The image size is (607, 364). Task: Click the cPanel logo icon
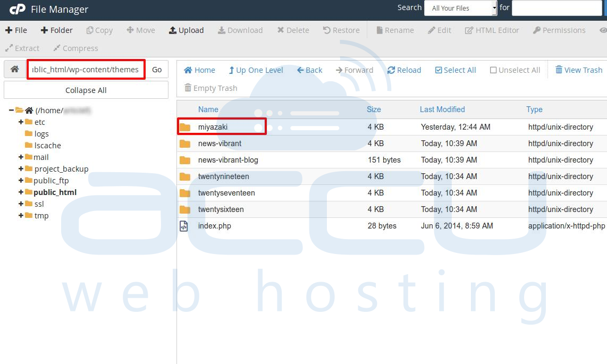(x=18, y=9)
